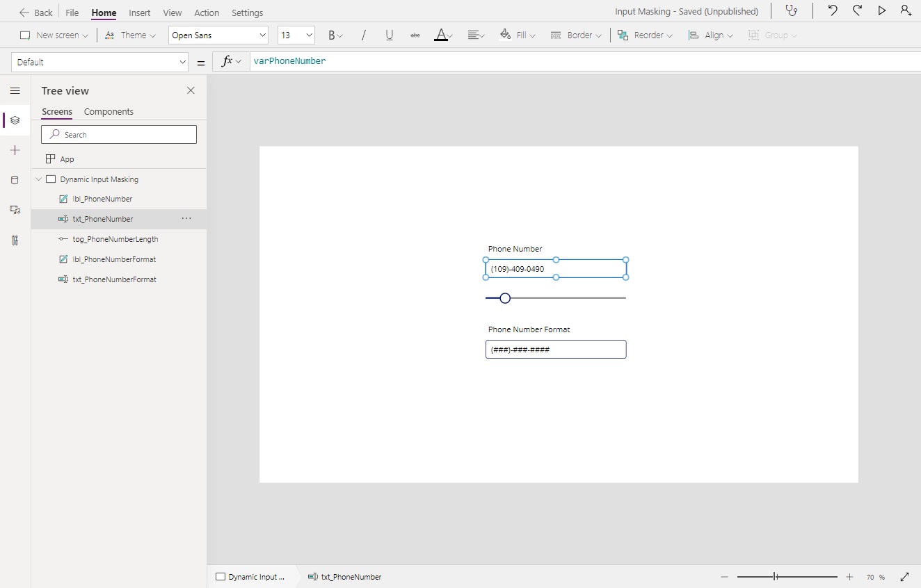
Task: Run the App checker stethoscope icon
Action: click(x=792, y=11)
